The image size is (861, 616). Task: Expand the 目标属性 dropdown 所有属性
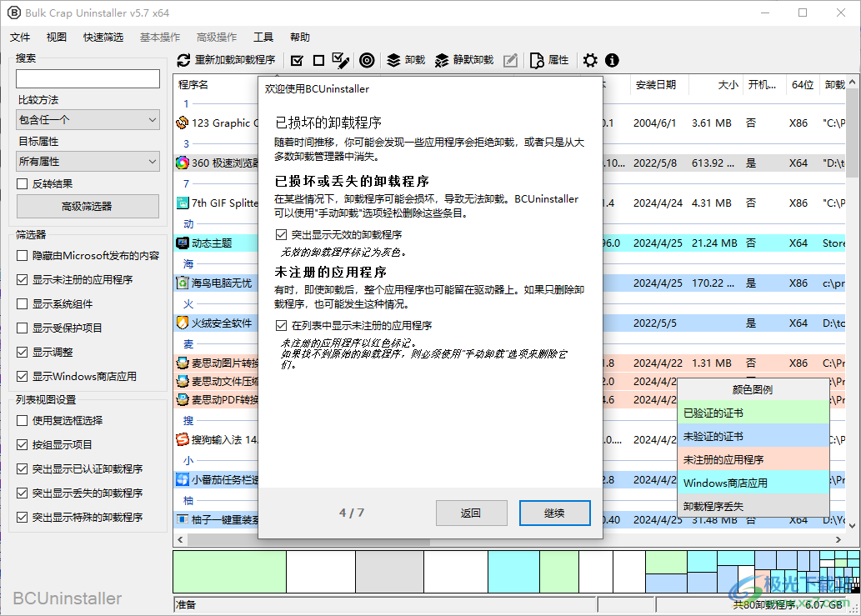(88, 162)
